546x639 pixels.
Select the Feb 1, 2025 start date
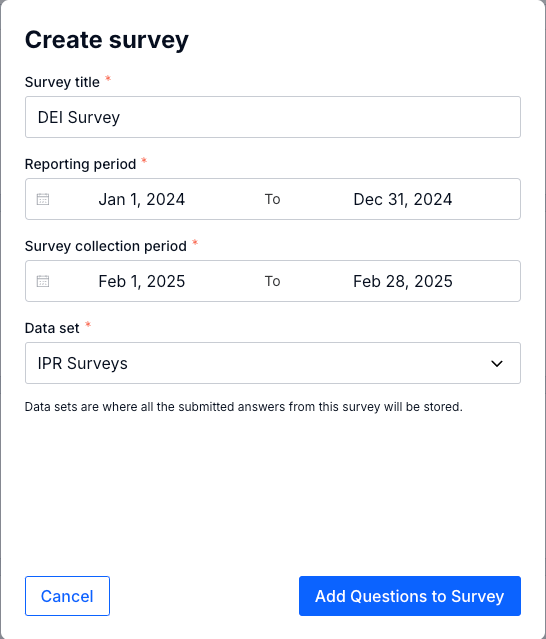pyautogui.click(x=141, y=281)
